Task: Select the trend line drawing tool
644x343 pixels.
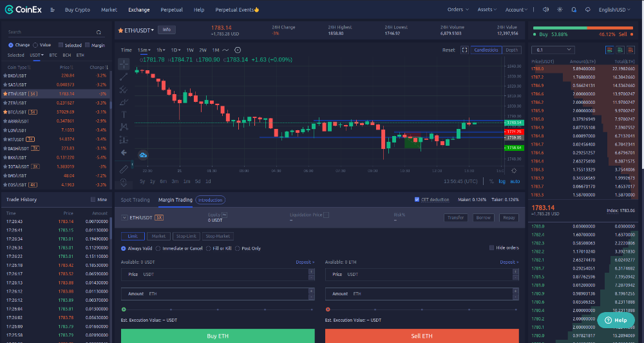Action: pos(124,77)
